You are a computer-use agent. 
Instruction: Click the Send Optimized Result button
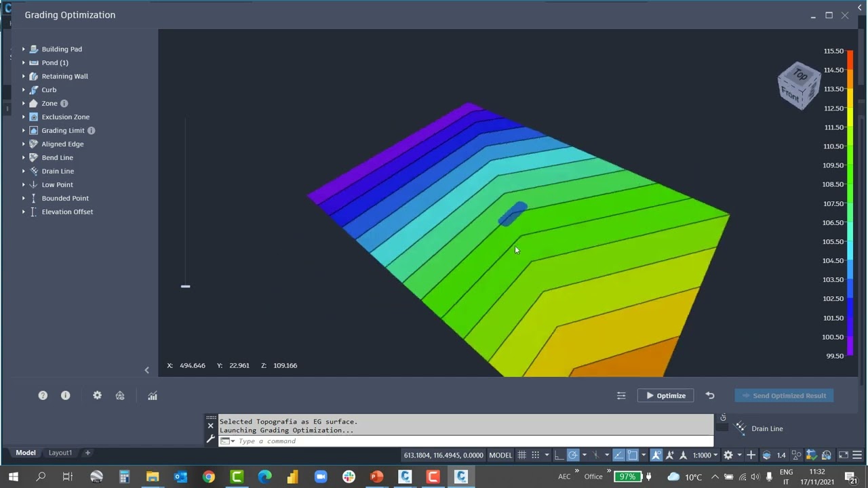784,396
